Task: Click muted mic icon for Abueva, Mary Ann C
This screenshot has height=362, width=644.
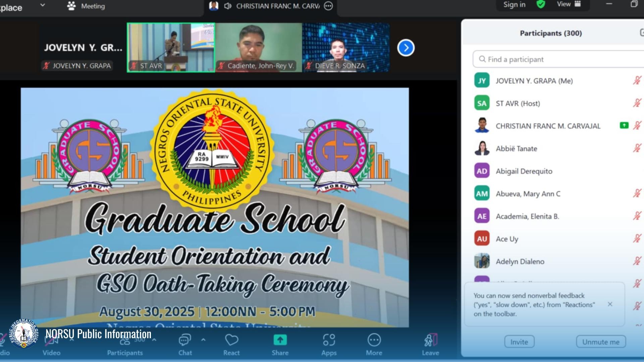Action: [637, 193]
